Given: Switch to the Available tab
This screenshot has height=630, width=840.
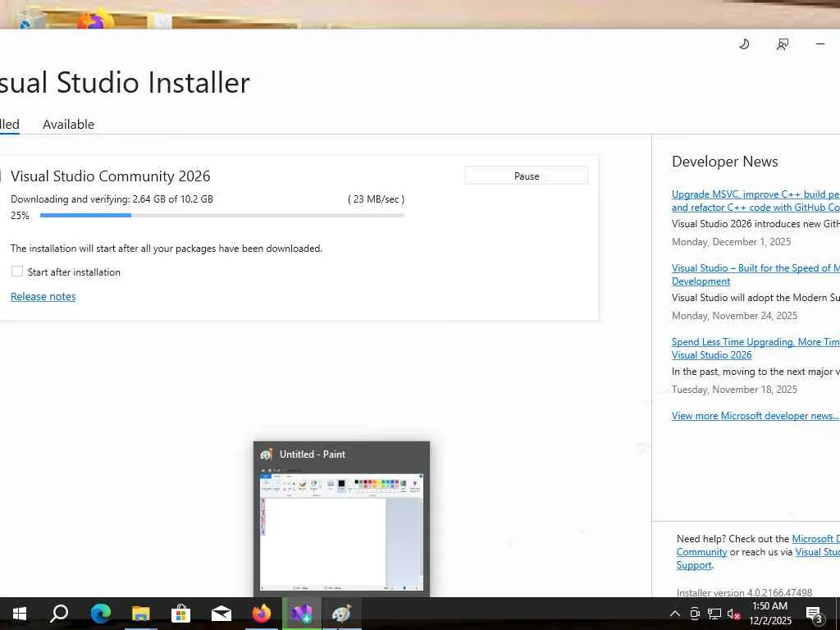Looking at the screenshot, I should [69, 125].
